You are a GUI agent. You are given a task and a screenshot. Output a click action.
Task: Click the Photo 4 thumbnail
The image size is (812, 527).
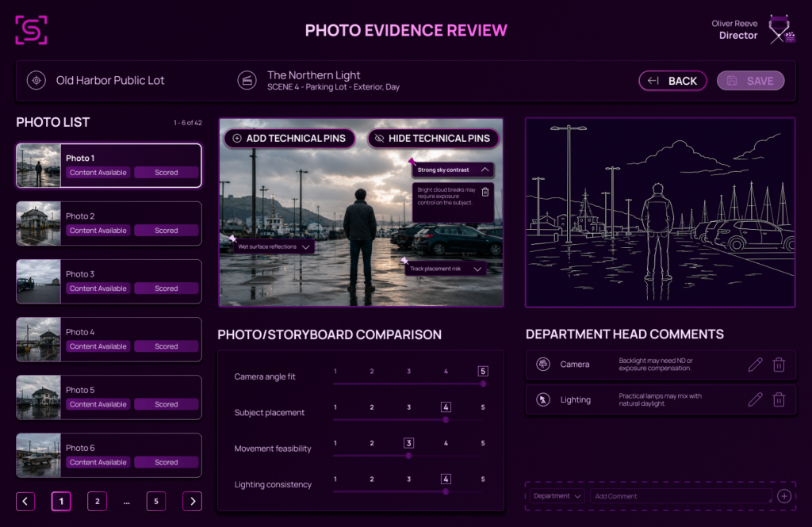pyautogui.click(x=38, y=340)
